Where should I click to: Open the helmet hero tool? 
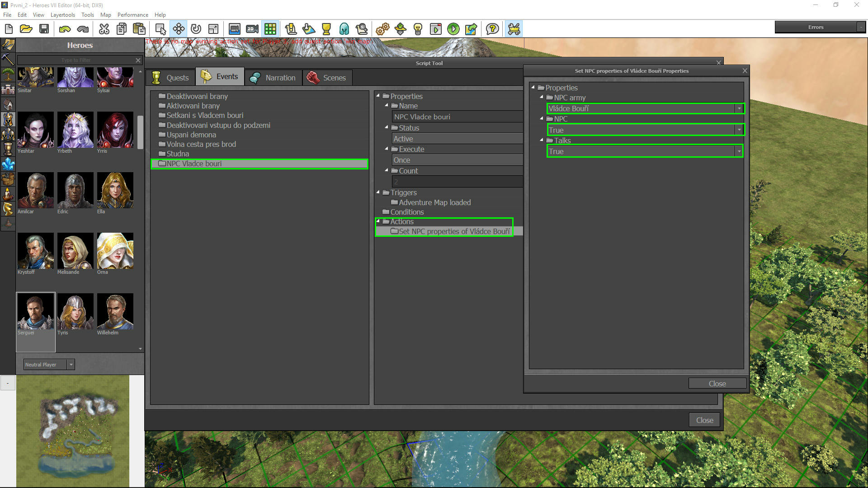pyautogui.click(x=344, y=29)
